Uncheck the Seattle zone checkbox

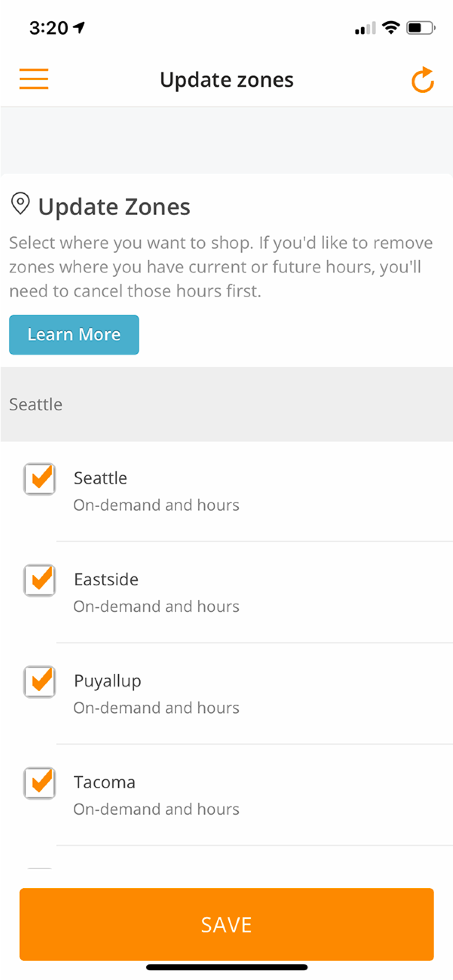click(39, 479)
